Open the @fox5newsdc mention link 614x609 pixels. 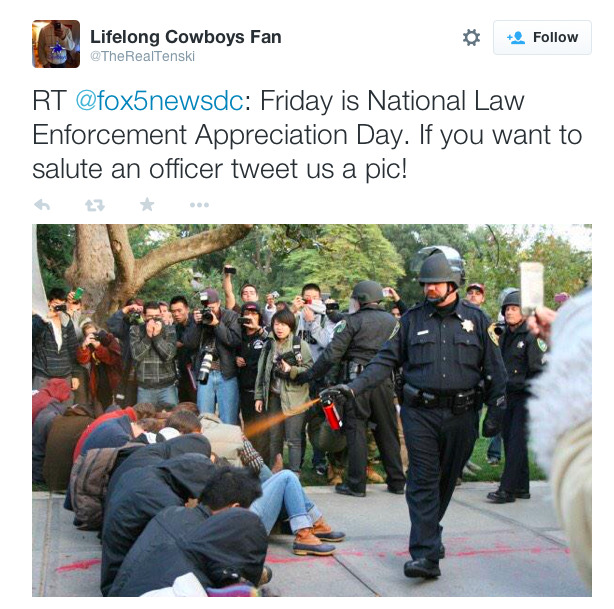coord(160,101)
